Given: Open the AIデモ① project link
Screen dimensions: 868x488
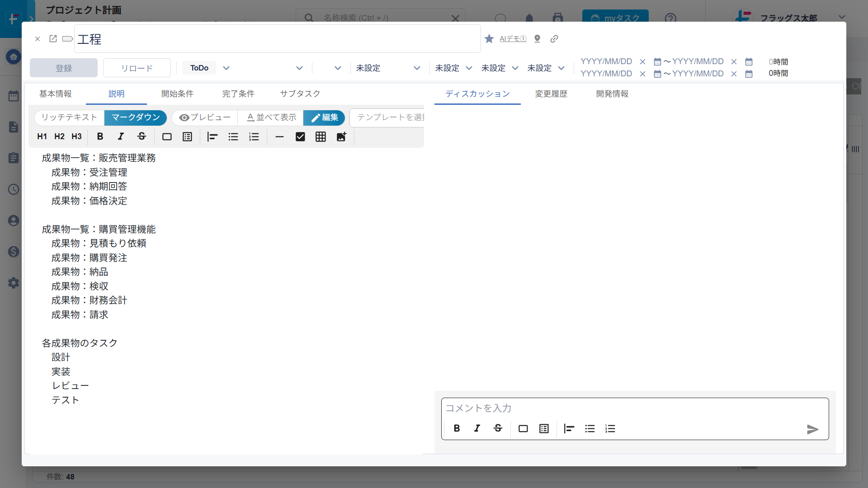Looking at the screenshot, I should click(513, 39).
